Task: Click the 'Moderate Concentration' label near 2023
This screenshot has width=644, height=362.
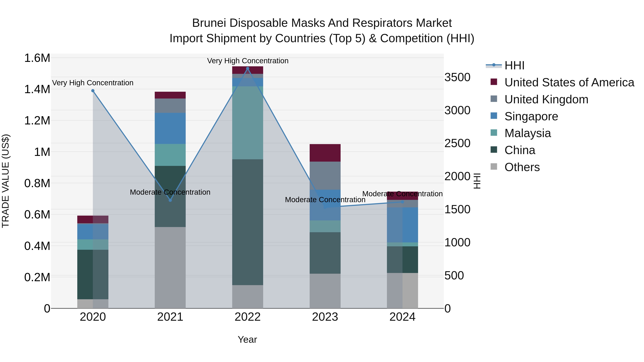Action: [x=325, y=200]
